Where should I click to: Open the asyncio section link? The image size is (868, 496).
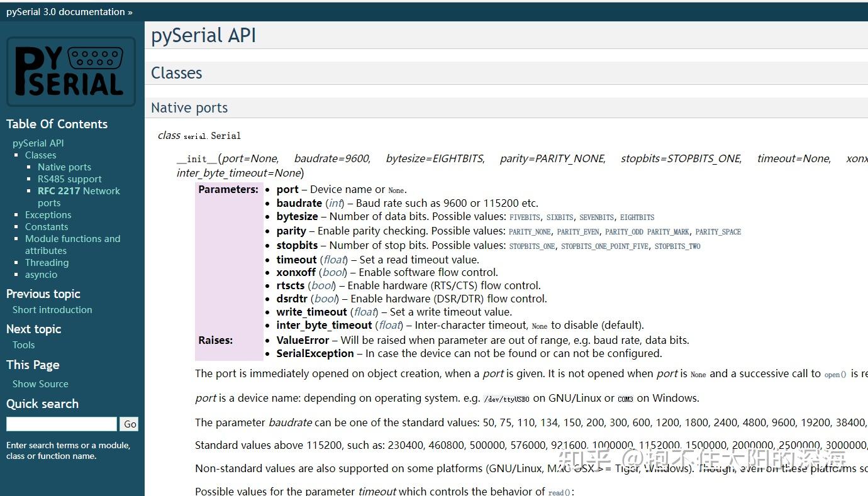pyautogui.click(x=42, y=275)
